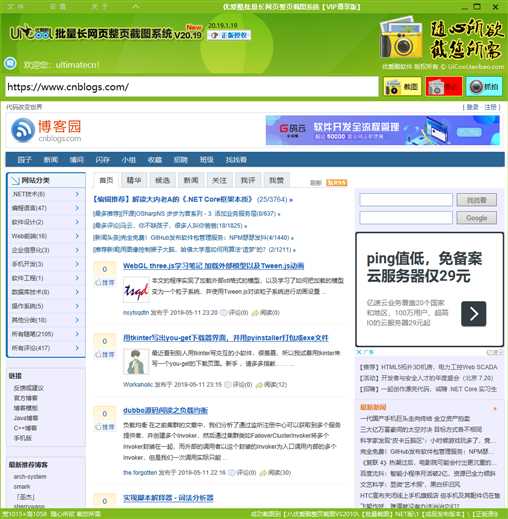Close the ad with the X icon
Image resolution: width=508 pixels, height=519 pixels.
click(359, 352)
